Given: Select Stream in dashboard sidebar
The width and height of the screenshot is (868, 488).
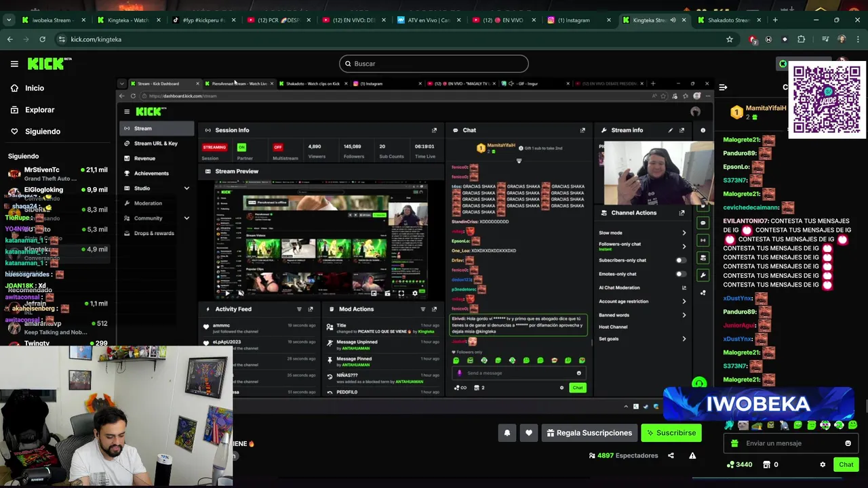Looking at the screenshot, I should [158, 129].
